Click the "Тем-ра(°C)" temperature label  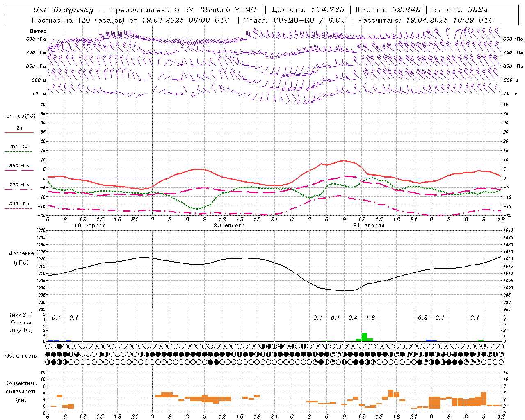pyautogui.click(x=19, y=116)
